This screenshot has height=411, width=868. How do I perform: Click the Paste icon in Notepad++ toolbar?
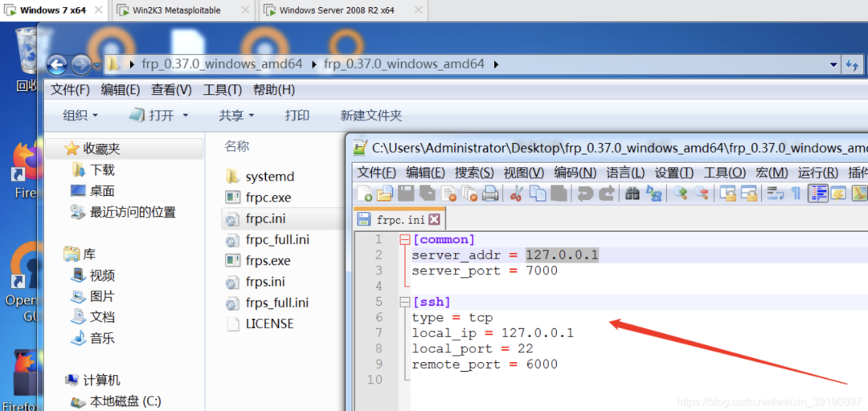[558, 193]
